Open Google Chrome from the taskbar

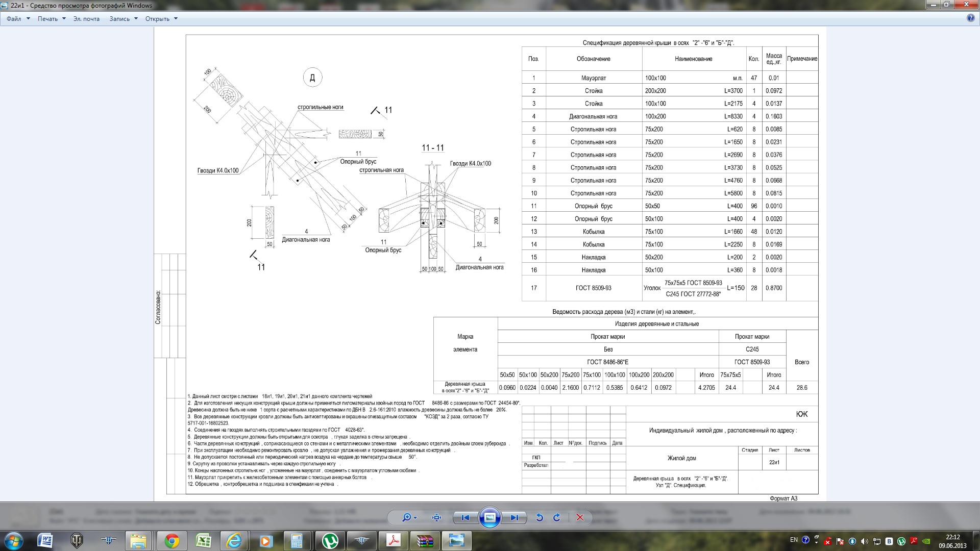tap(172, 541)
